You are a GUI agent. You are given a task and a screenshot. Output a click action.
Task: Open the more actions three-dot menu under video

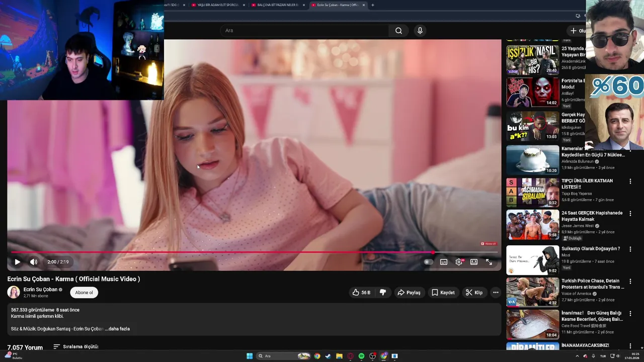(x=496, y=293)
